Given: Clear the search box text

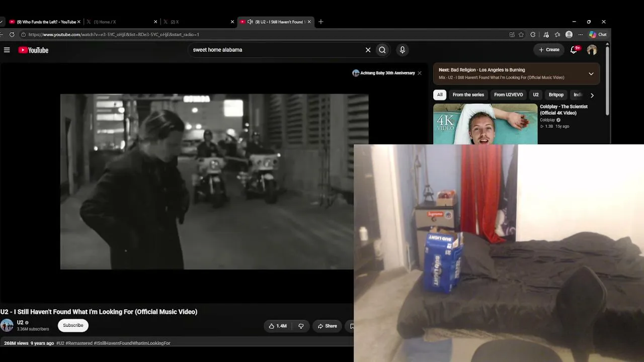Looking at the screenshot, I should click(x=368, y=50).
